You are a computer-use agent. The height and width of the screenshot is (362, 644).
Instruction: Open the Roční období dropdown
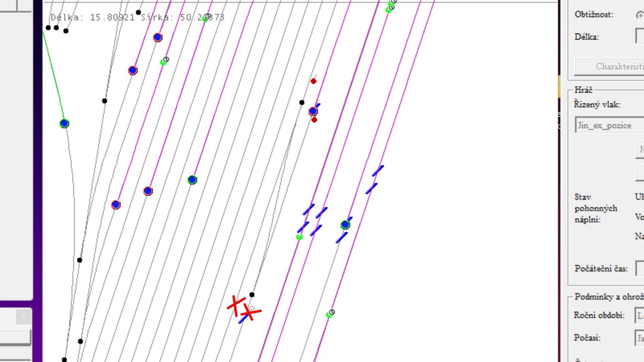pos(640,315)
